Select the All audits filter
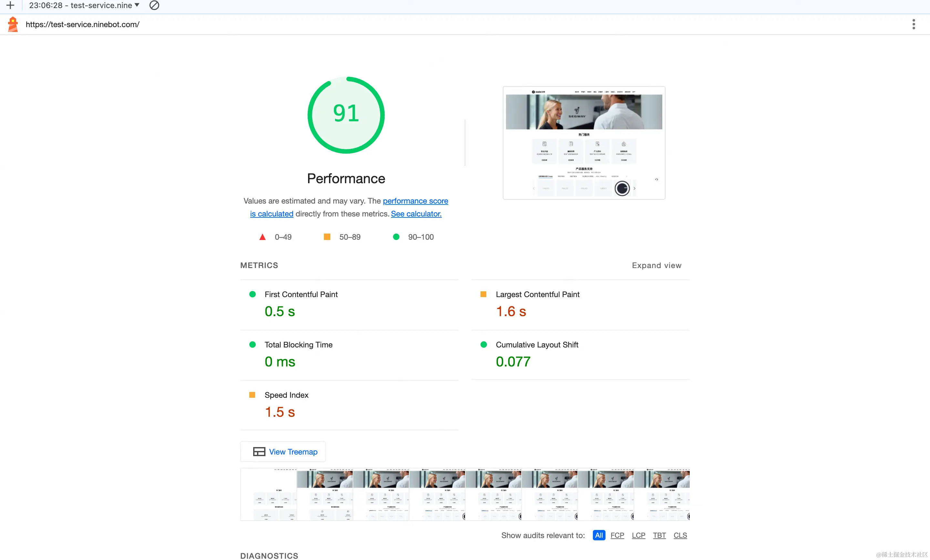Image resolution: width=930 pixels, height=560 pixels. 599,535
